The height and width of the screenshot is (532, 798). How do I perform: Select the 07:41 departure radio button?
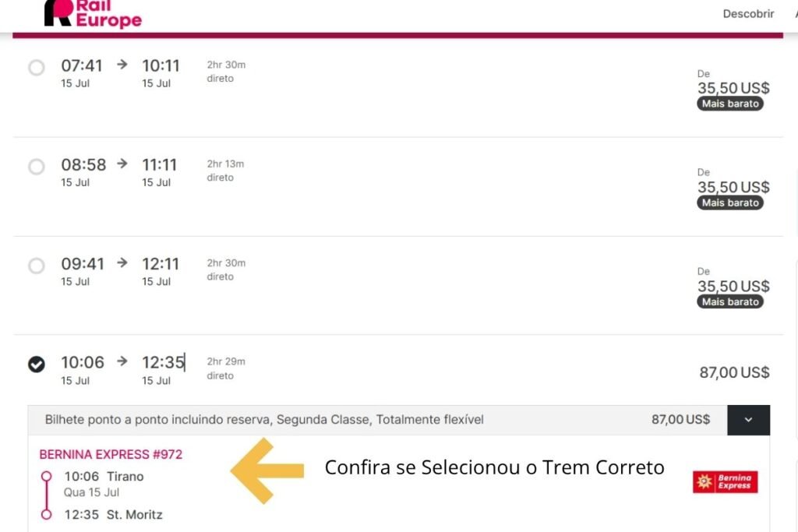point(36,68)
